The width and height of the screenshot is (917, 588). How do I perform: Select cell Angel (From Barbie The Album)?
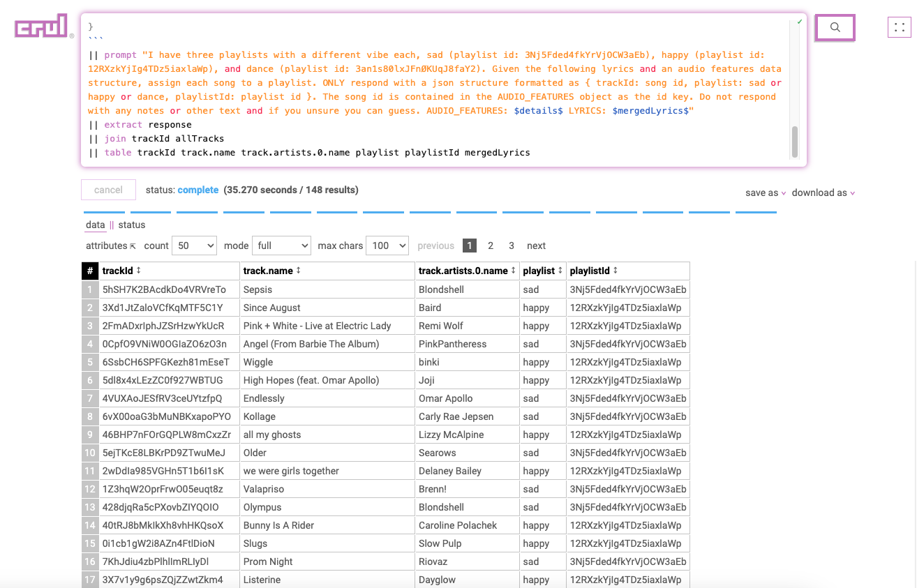[x=327, y=344]
